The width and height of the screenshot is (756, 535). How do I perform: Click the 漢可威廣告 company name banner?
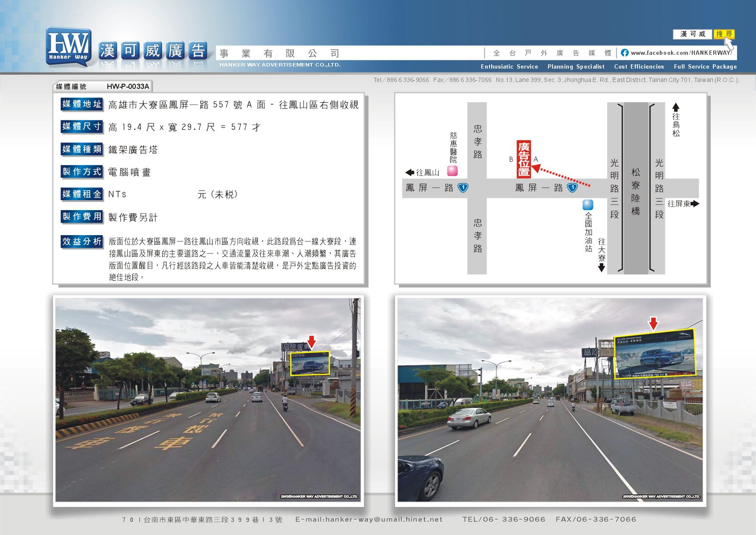pyautogui.click(x=153, y=51)
